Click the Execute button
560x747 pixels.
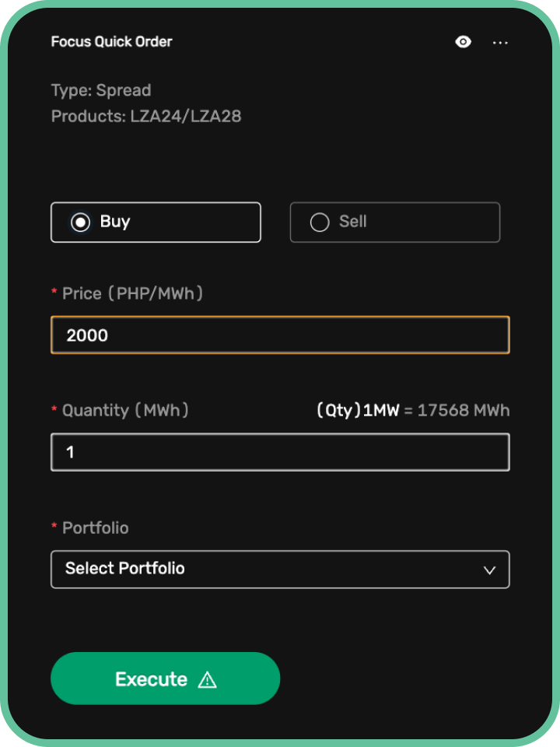165,679
